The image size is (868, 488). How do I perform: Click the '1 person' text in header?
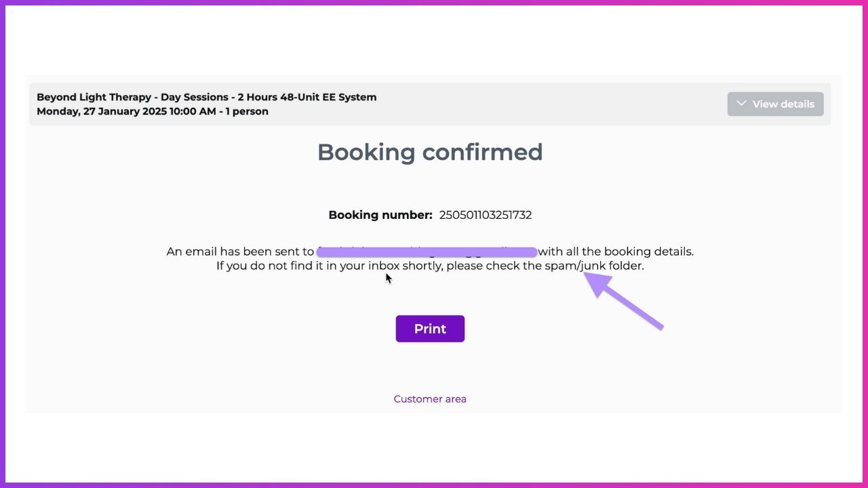coord(248,112)
